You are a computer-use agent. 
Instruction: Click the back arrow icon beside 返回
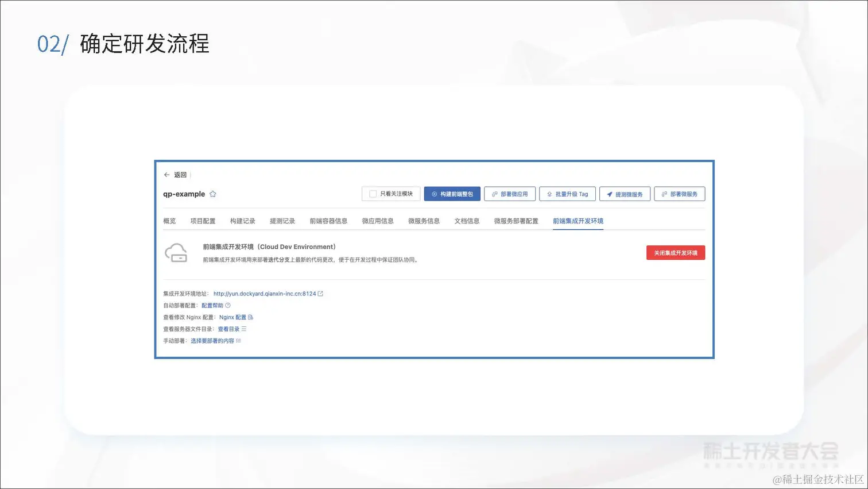(166, 175)
